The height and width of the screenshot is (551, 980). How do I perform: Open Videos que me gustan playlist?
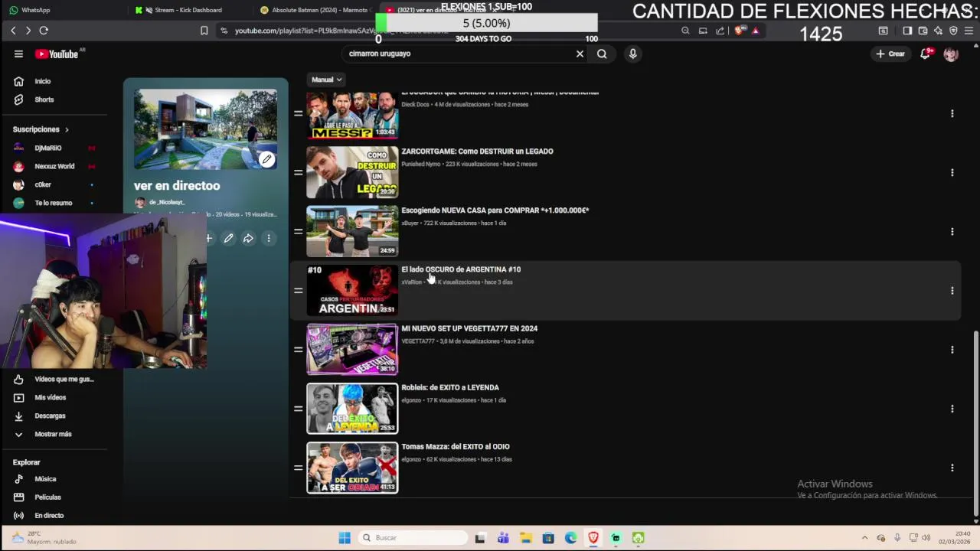coord(64,379)
